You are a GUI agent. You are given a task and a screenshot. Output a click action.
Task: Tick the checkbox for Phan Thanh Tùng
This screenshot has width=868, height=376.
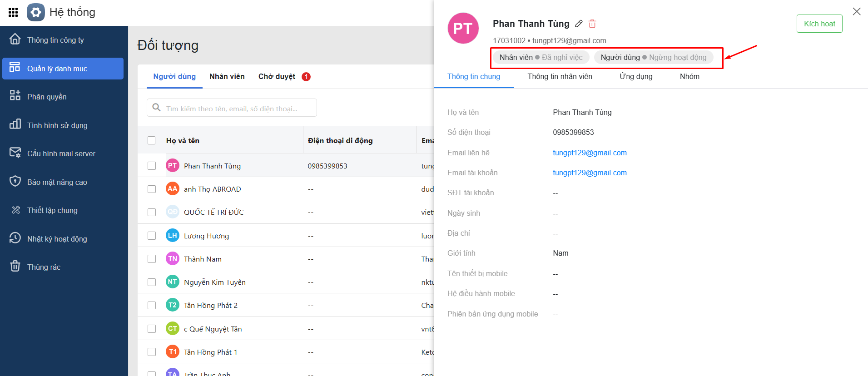tap(152, 166)
